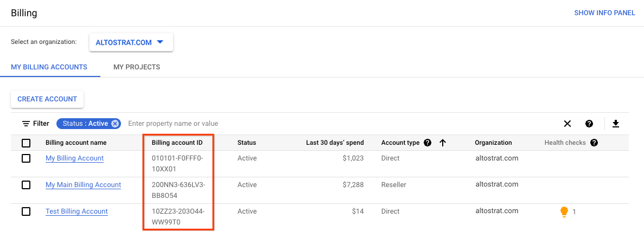This screenshot has width=644, height=231.
Task: Click Health checks help icon
Action: [594, 143]
